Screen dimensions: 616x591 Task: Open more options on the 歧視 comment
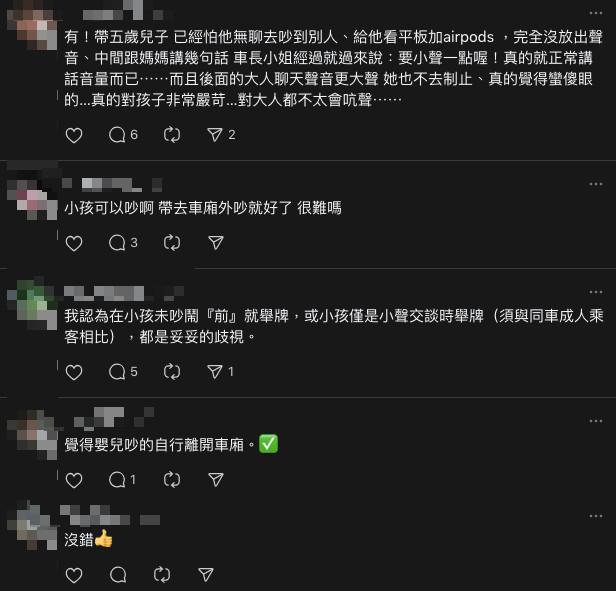596,292
